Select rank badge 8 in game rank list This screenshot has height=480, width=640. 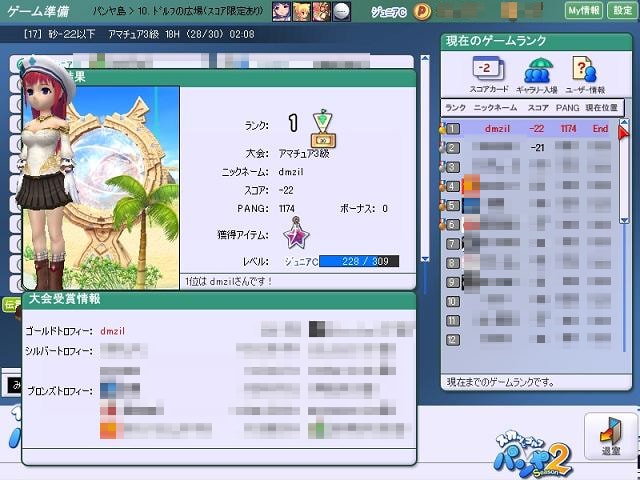452,263
